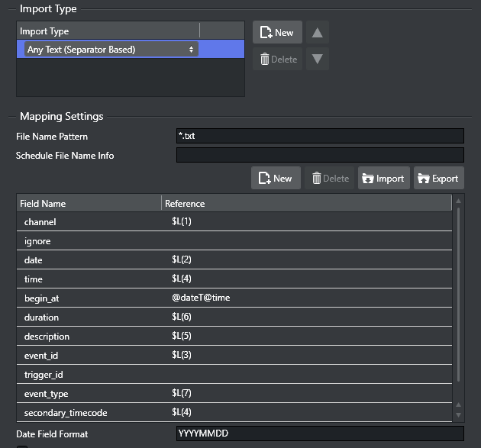Click the Schedule File Name Info field
This screenshot has height=448, width=481.
[x=319, y=156]
